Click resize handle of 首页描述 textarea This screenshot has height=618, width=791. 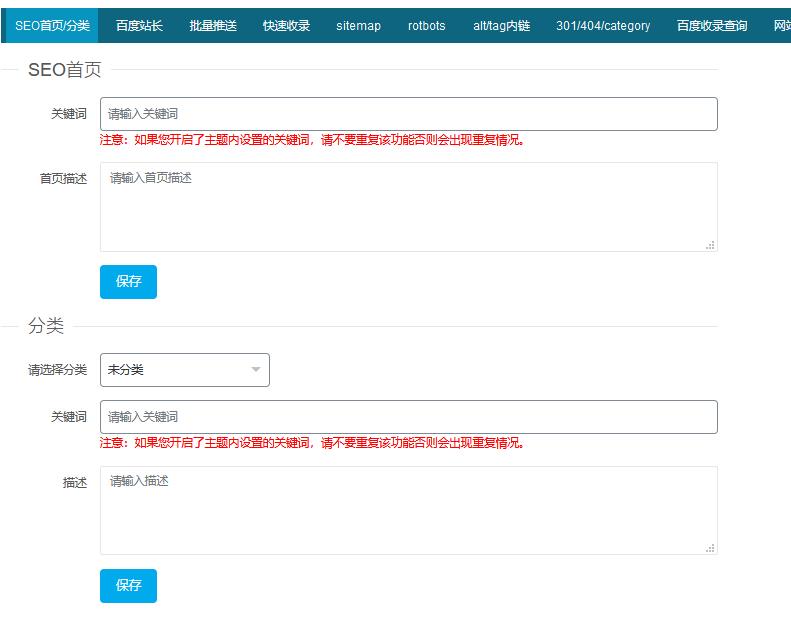(x=711, y=245)
